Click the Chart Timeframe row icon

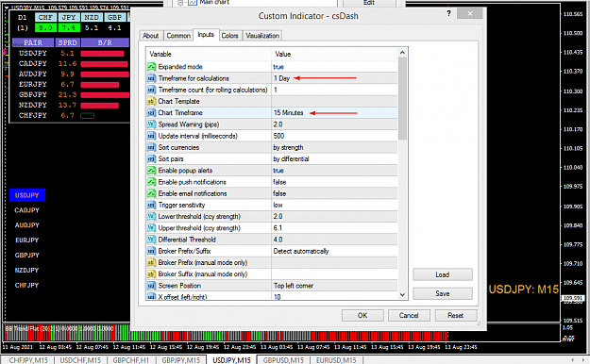pyautogui.click(x=151, y=113)
